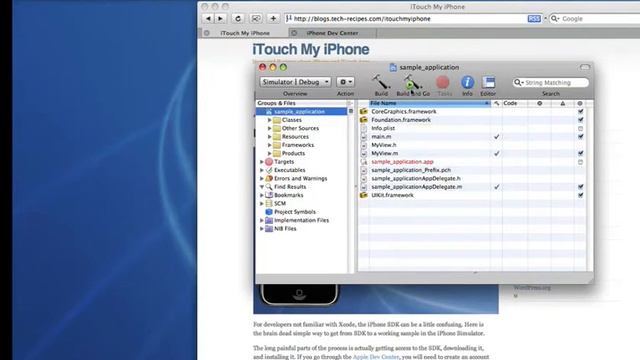Toggle target checkbox for Info.plist
The height and width of the screenshot is (360, 640).
[x=580, y=129]
